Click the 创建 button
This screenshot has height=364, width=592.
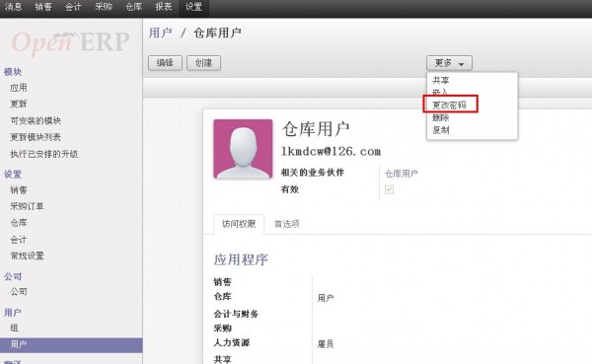pos(203,63)
